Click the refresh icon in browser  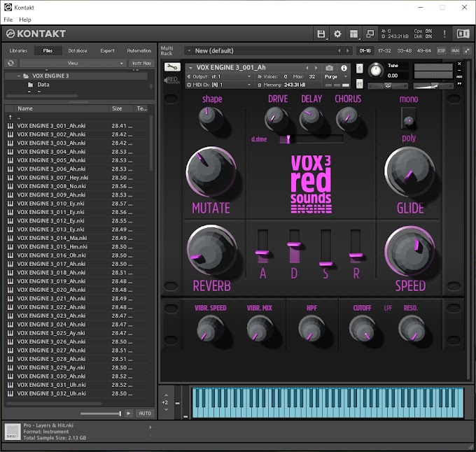[x=11, y=63]
